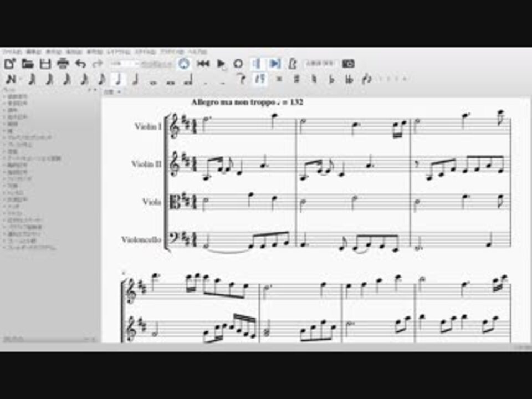Image resolution: width=532 pixels, height=399 pixels.
Task: Print the score with the printer icon
Action: 63,64
